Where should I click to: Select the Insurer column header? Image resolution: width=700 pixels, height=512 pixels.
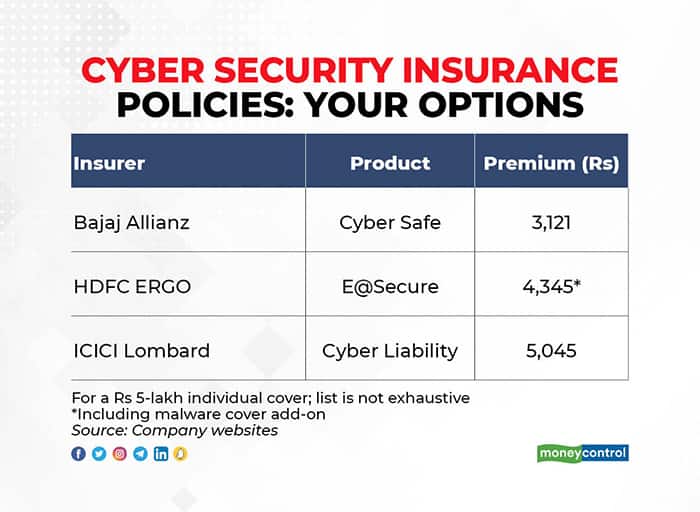coord(109,163)
